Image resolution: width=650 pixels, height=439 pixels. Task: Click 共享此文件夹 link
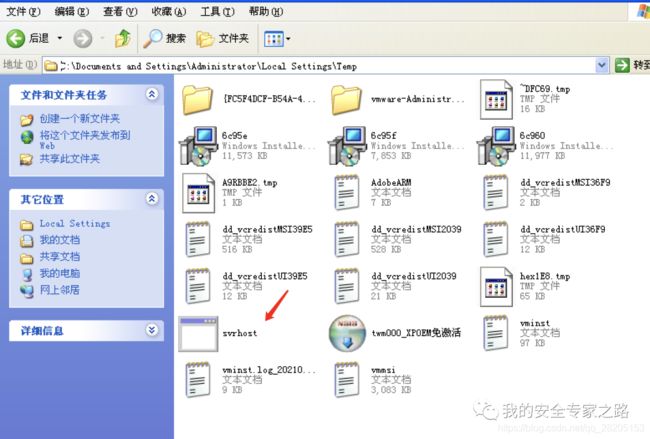click(x=70, y=159)
